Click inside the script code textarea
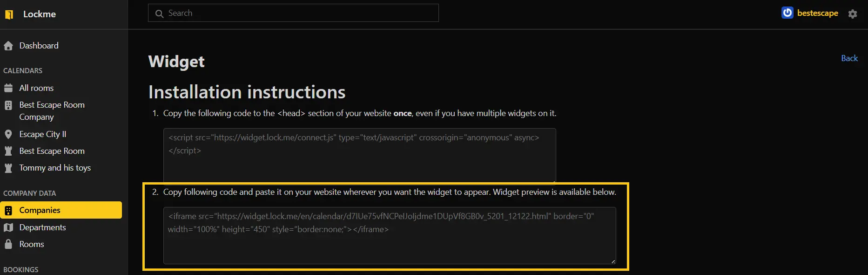868x275 pixels. point(359,158)
